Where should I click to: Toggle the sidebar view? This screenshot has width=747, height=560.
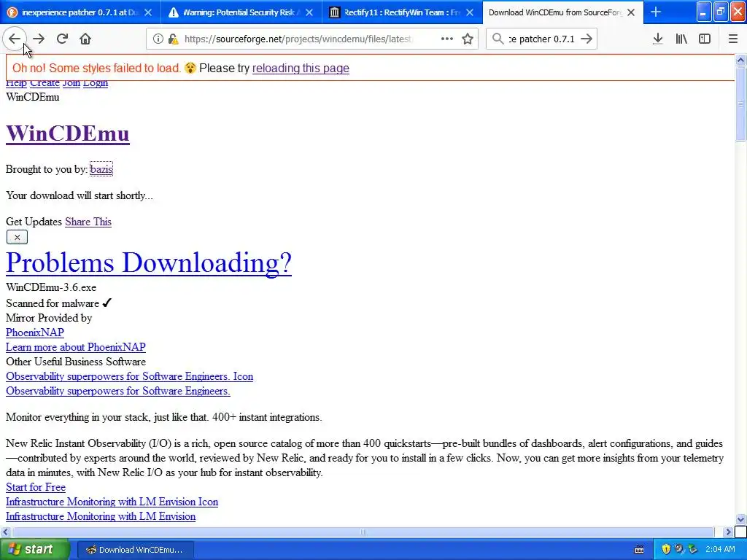[x=705, y=39]
